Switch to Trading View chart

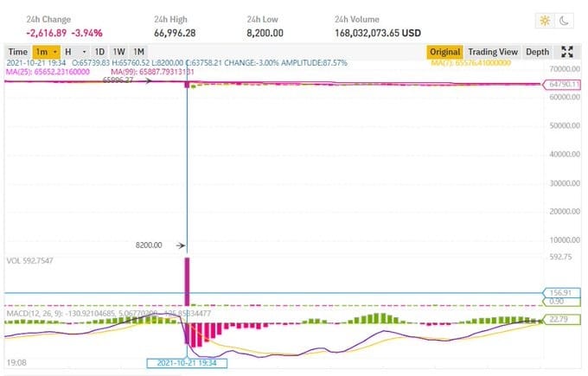point(493,52)
